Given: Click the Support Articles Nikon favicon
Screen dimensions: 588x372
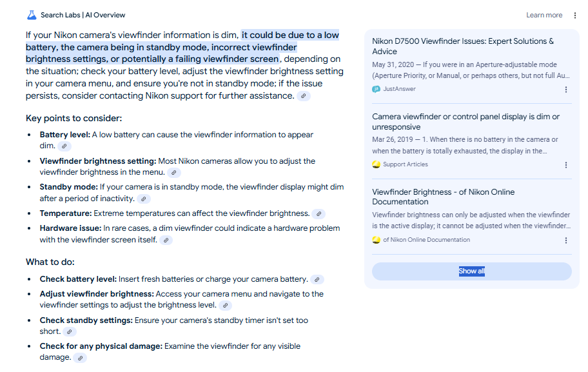Looking at the screenshot, I should 376,164.
